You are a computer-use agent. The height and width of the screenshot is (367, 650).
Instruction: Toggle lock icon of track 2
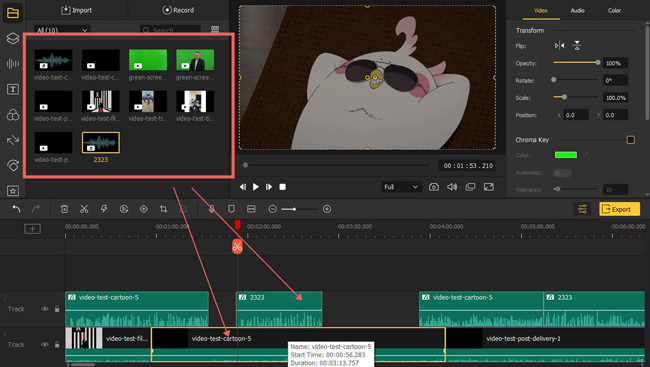tap(57, 309)
